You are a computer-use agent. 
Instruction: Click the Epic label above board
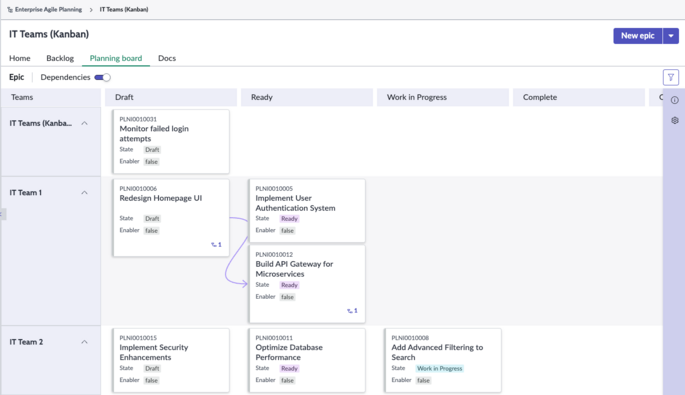(17, 77)
